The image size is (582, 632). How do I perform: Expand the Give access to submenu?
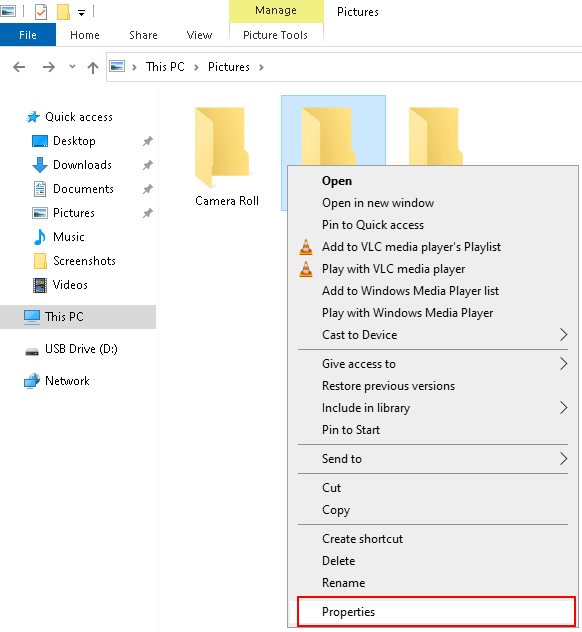(433, 364)
